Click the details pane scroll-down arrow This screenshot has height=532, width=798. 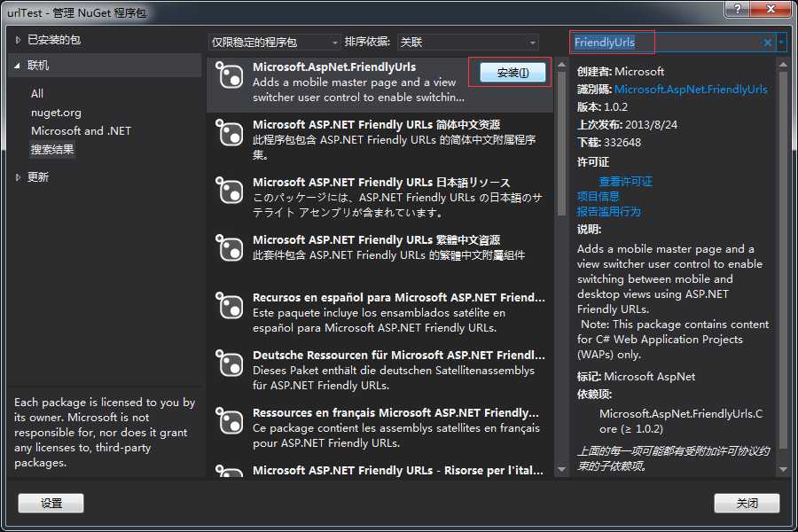tap(783, 469)
